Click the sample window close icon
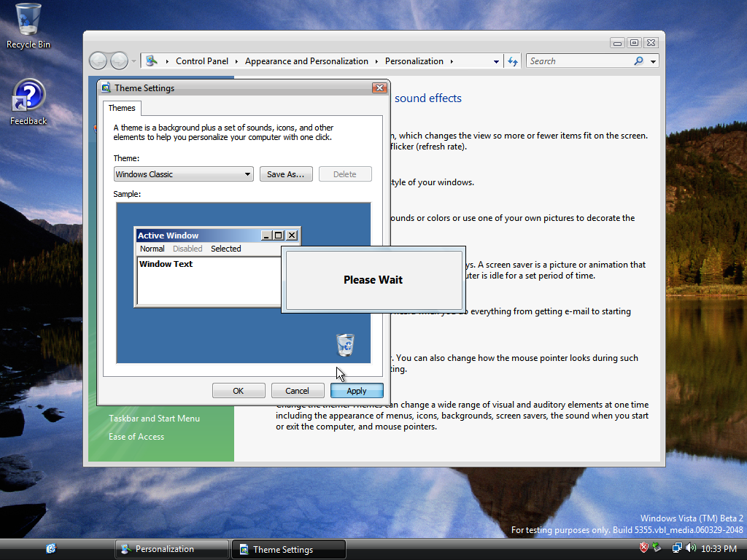This screenshot has height=560, width=747. tap(292, 236)
